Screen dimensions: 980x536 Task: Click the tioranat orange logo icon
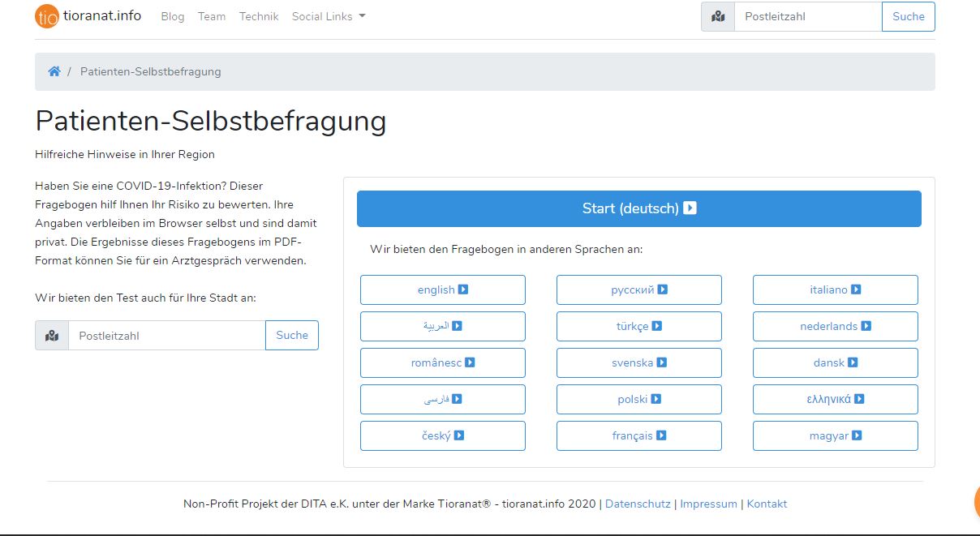click(x=47, y=16)
